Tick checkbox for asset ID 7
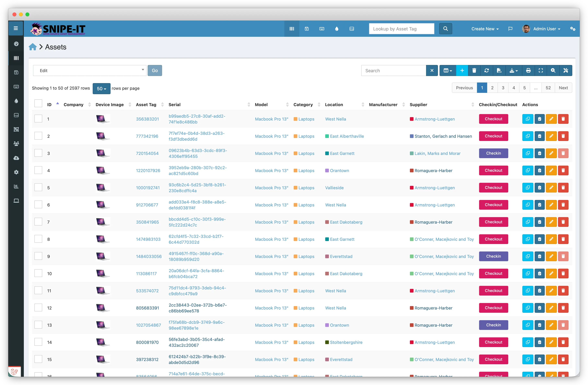588x385 pixels. click(38, 222)
